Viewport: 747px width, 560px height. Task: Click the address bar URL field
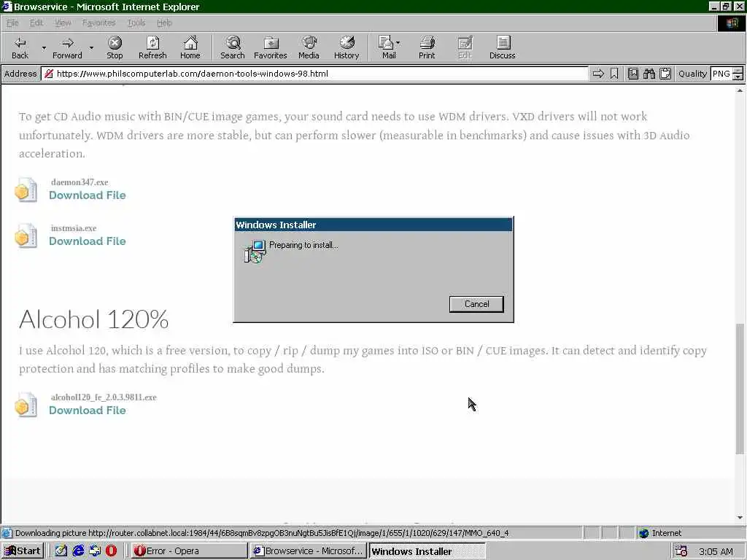pos(314,74)
